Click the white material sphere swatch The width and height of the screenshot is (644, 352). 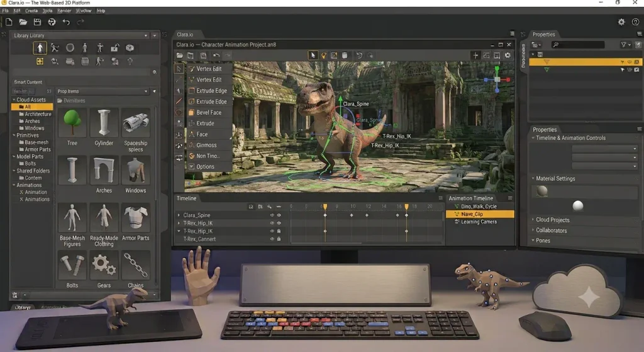(x=578, y=206)
